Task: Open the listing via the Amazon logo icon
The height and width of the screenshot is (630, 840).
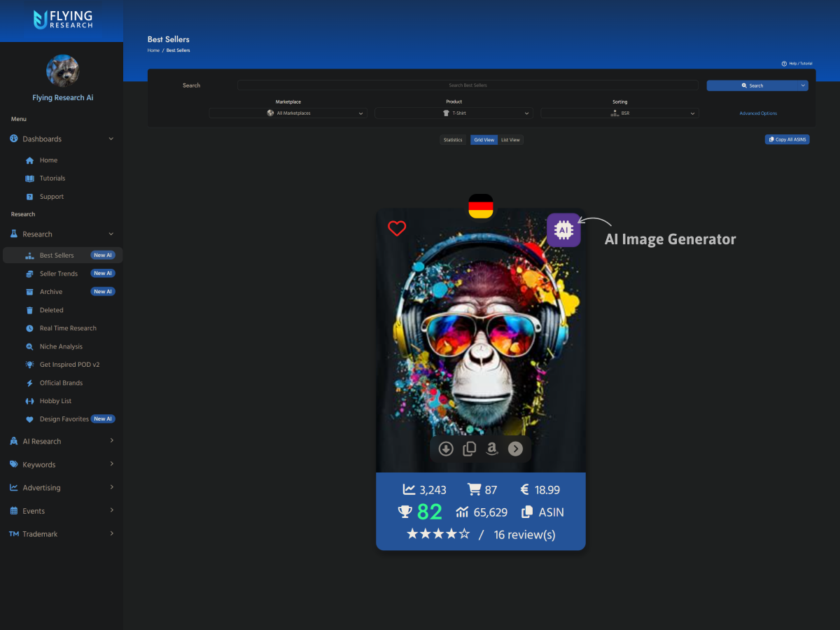Action: point(492,449)
